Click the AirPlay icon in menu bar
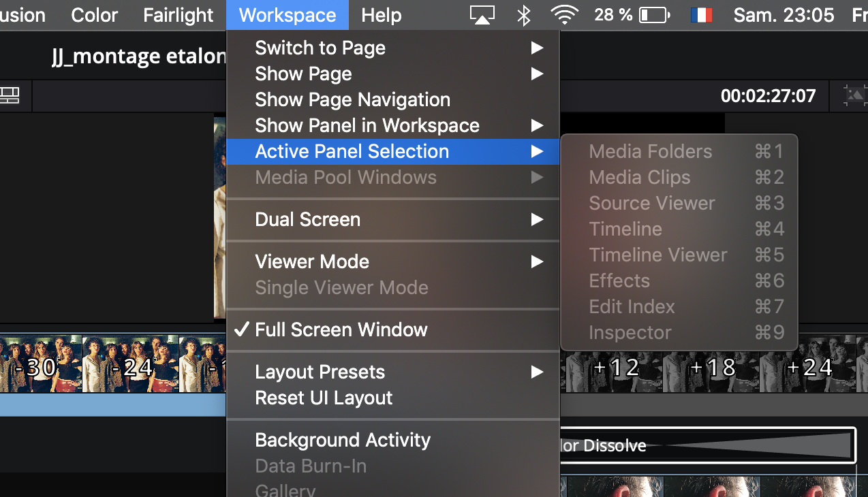The height and width of the screenshot is (497, 868). pyautogui.click(x=482, y=15)
